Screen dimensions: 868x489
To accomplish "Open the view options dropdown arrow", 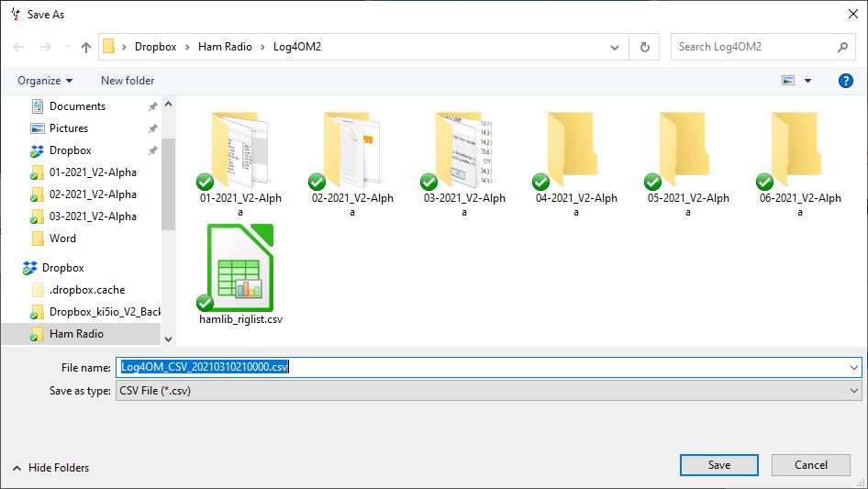I will coord(807,81).
